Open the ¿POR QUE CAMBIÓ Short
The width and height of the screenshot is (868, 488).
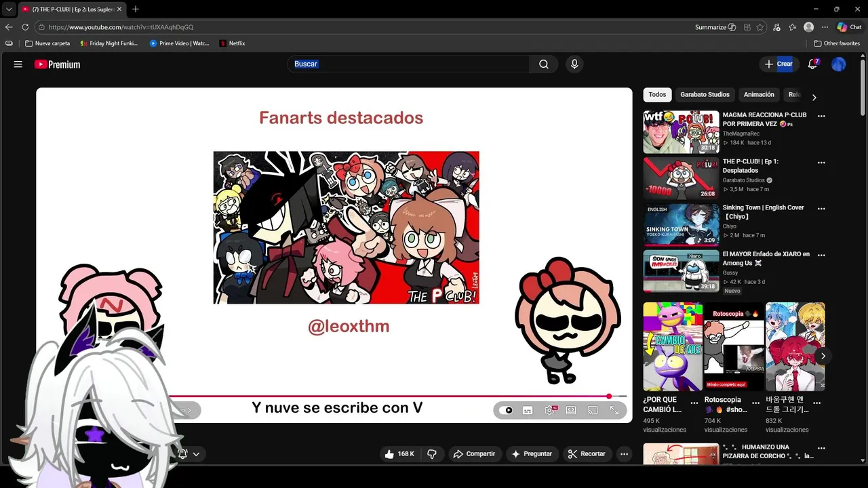[673, 346]
